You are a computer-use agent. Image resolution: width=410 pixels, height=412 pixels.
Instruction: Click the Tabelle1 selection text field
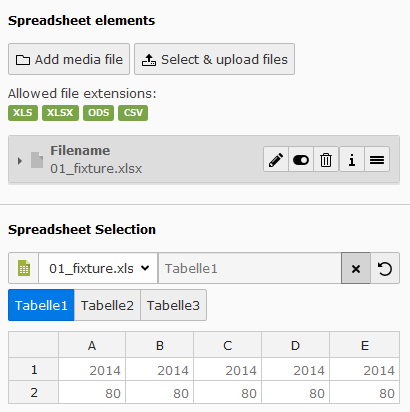(249, 268)
